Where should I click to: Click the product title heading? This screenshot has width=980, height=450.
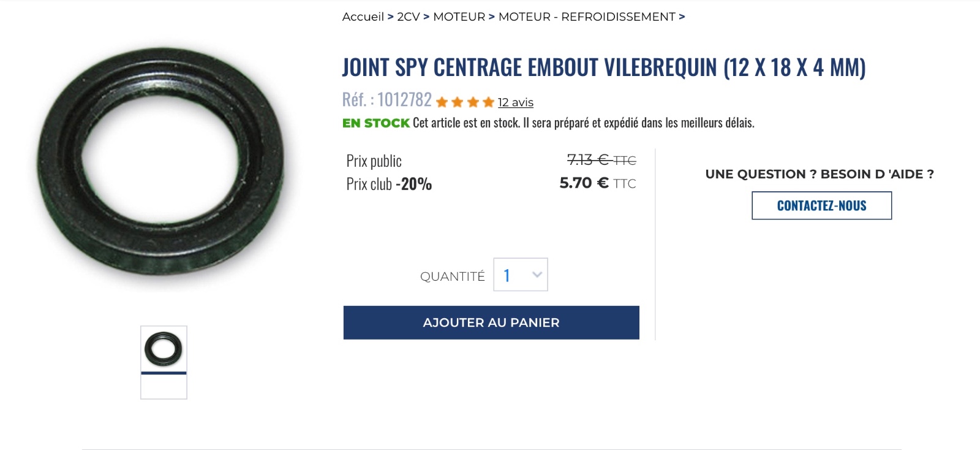[603, 67]
